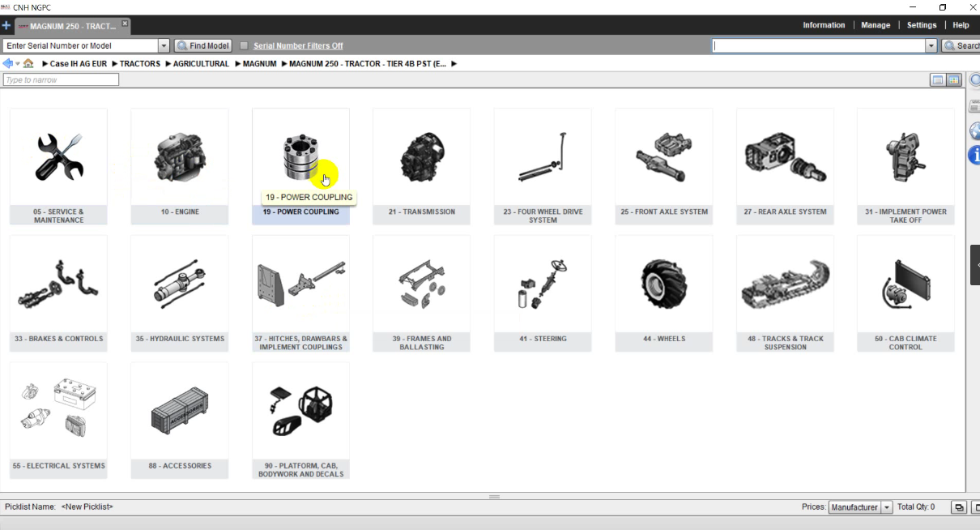
Task: Expand the search field history dropdown
Action: click(x=931, y=46)
